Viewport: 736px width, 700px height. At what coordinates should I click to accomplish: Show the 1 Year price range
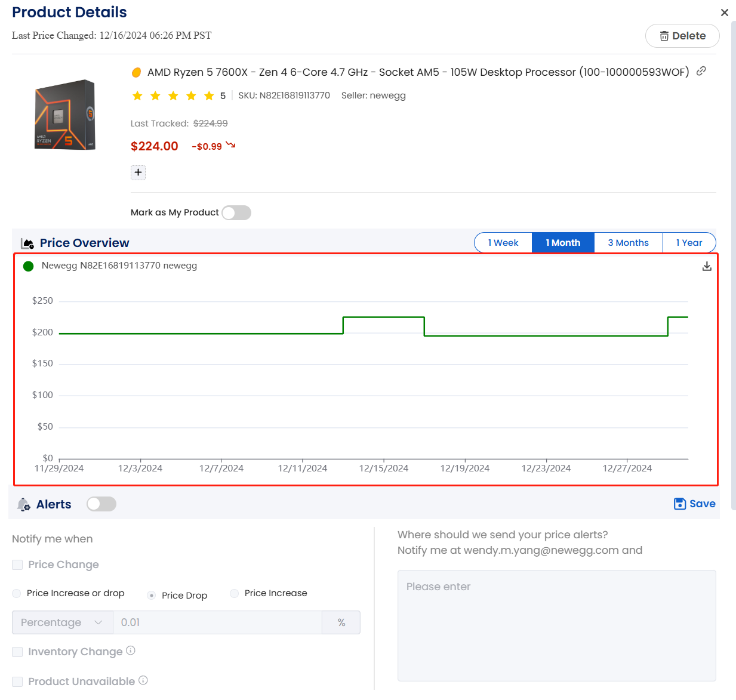point(689,243)
